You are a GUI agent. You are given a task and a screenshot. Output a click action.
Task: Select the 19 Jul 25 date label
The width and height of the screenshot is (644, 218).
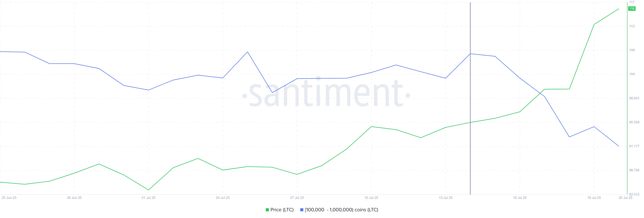point(594,198)
